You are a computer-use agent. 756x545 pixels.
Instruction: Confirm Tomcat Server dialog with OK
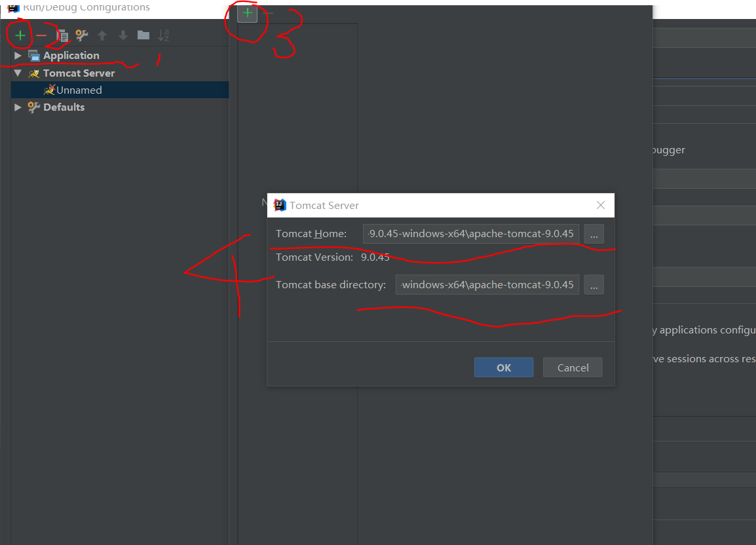[x=504, y=367]
